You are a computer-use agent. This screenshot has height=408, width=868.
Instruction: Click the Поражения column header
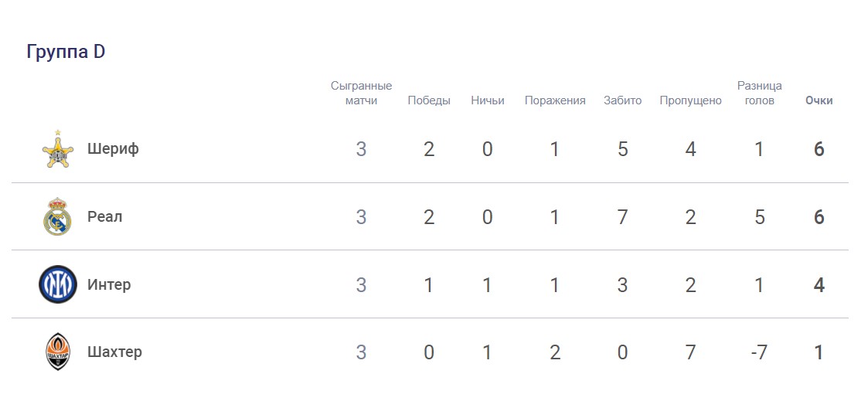[x=555, y=100]
